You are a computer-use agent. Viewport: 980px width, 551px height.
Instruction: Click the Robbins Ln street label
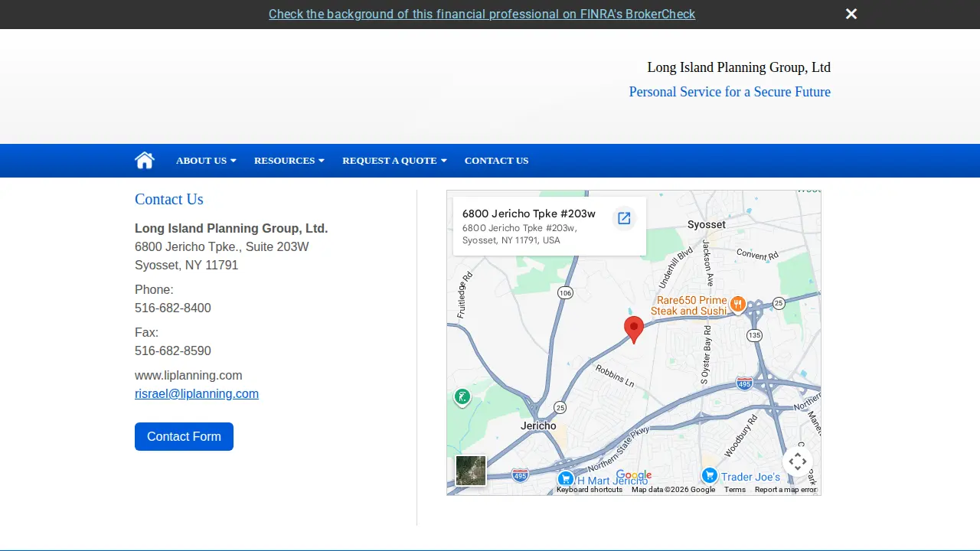click(615, 376)
